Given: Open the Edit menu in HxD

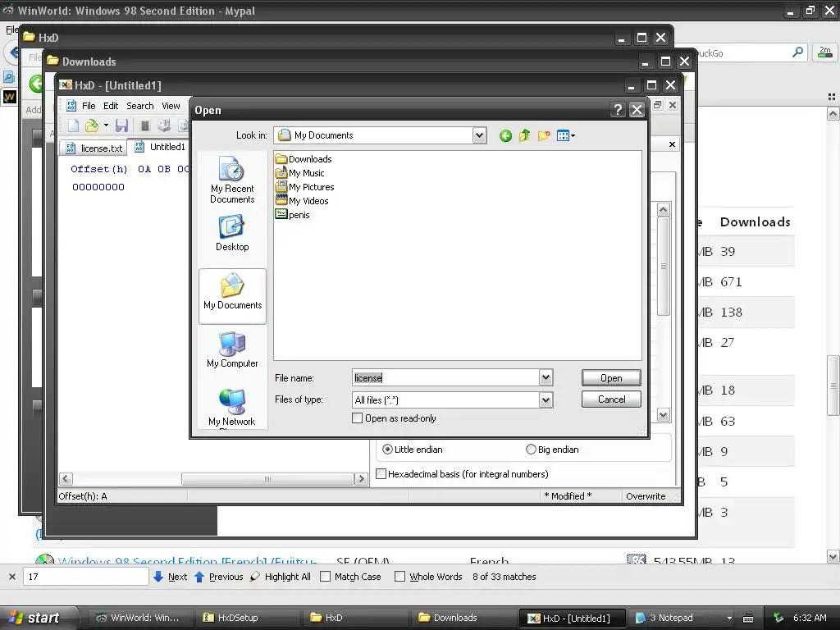Looking at the screenshot, I should click(111, 106).
